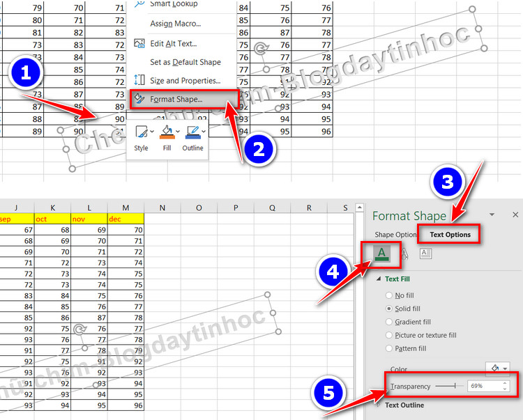
Task: Close the Format Shape pane
Action: tap(515, 215)
